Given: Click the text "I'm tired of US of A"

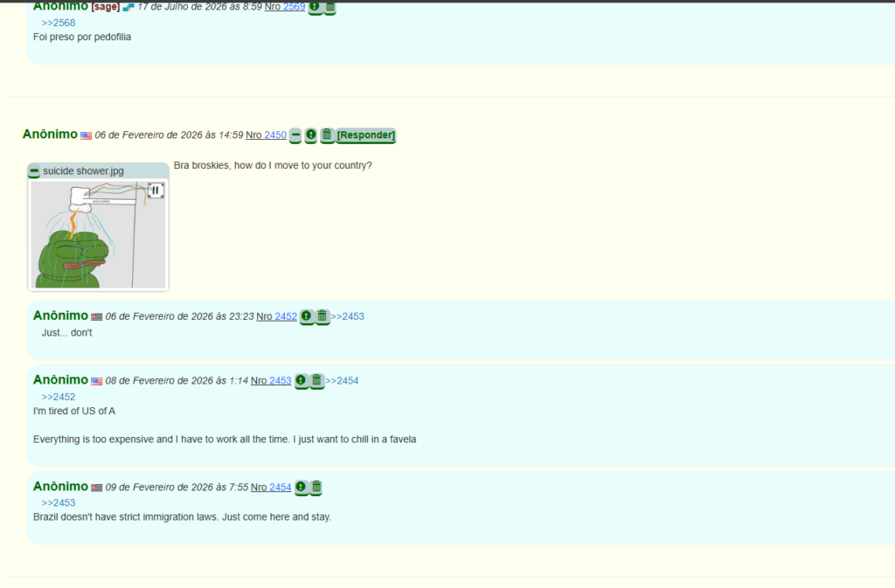Looking at the screenshot, I should [74, 412].
